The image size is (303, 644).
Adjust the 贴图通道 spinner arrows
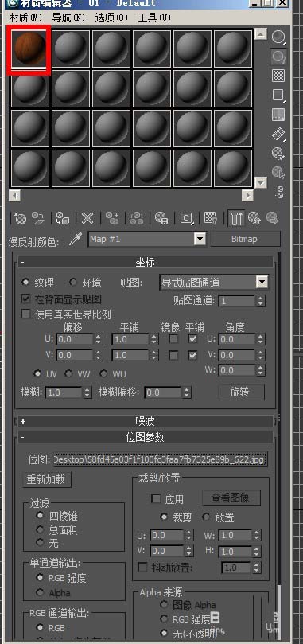coord(260,301)
